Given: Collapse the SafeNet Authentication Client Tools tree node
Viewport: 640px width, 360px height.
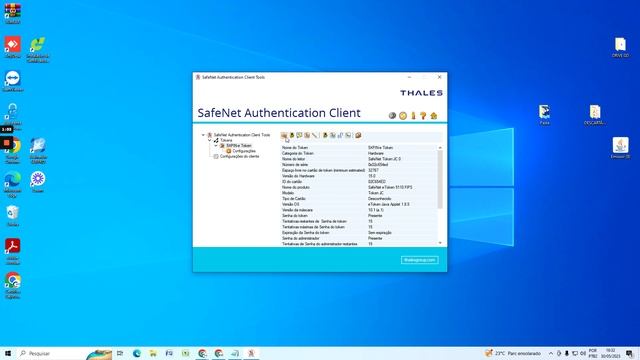Looking at the screenshot, I should click(203, 135).
